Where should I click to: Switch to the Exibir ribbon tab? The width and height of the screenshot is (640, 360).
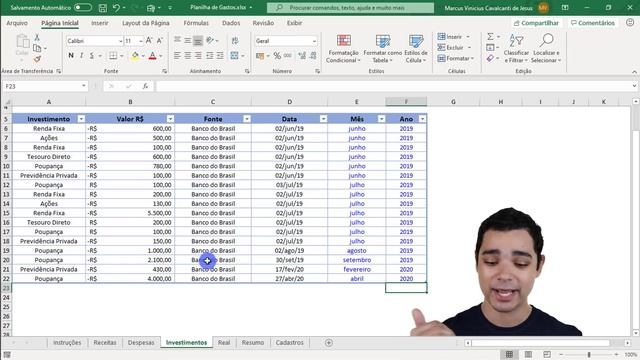(x=294, y=23)
